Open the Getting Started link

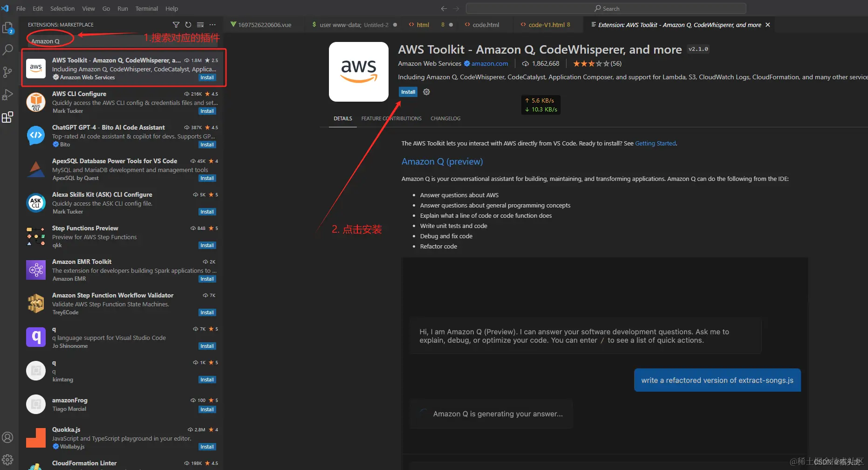pos(656,143)
